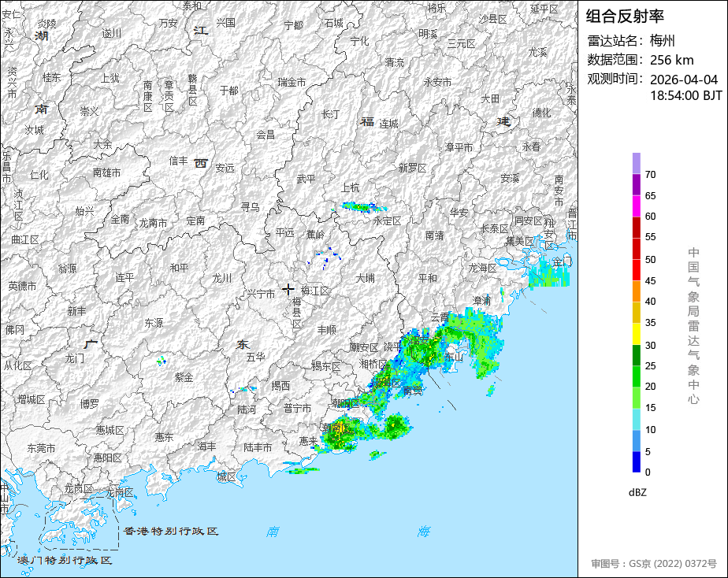Image resolution: width=728 pixels, height=578 pixels.
Task: Click the 蕉岭 map label
Action: (315, 235)
